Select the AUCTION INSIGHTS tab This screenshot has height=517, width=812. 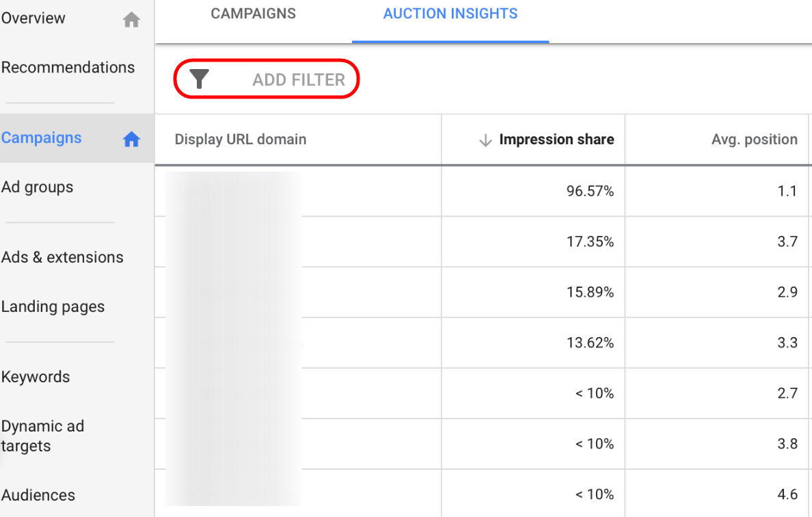(450, 14)
